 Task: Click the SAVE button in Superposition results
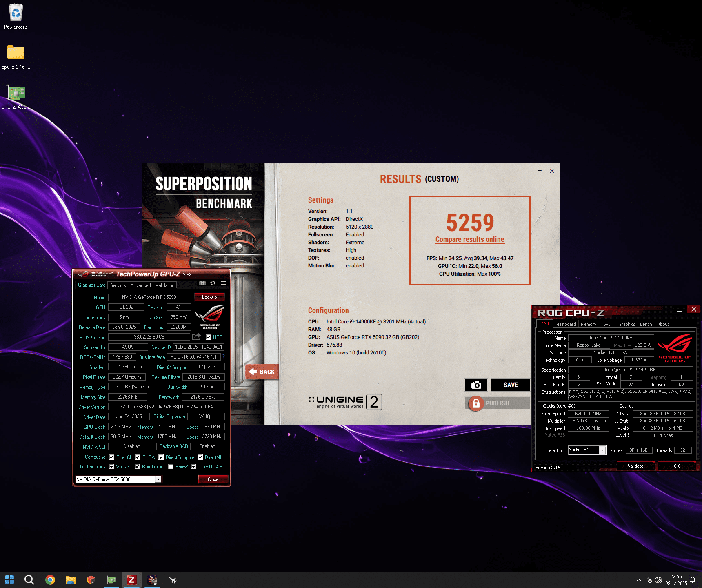click(511, 385)
